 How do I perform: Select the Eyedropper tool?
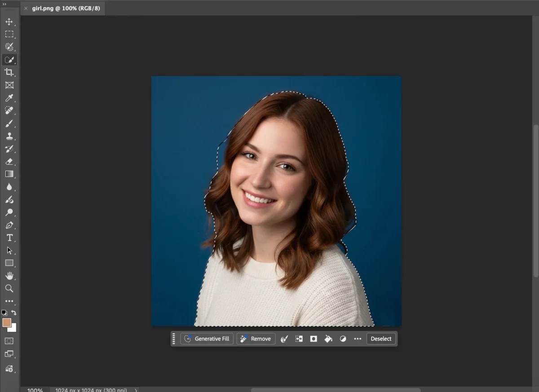(9, 98)
